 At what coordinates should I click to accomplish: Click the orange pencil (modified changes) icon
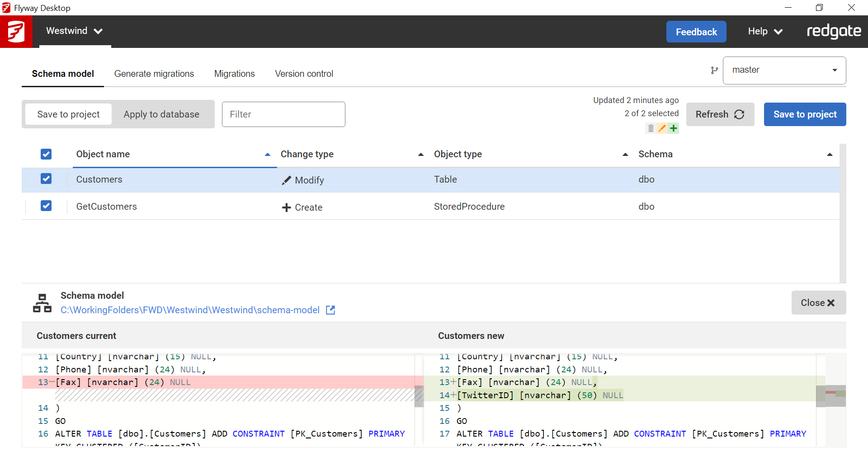click(x=662, y=128)
